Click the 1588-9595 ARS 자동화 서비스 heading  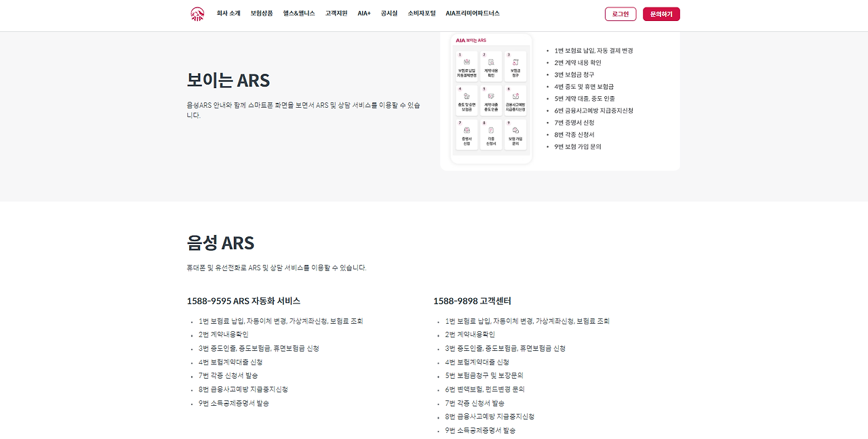pos(243,301)
